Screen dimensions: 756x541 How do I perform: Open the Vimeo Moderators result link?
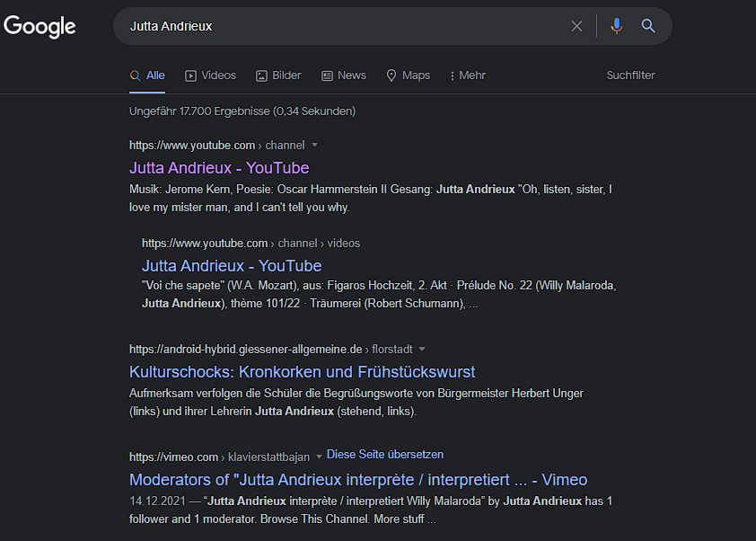(358, 480)
